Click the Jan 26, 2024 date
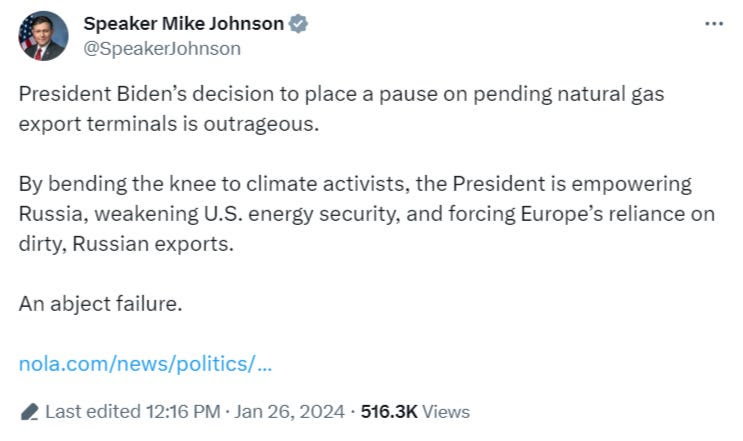 pos(289,412)
